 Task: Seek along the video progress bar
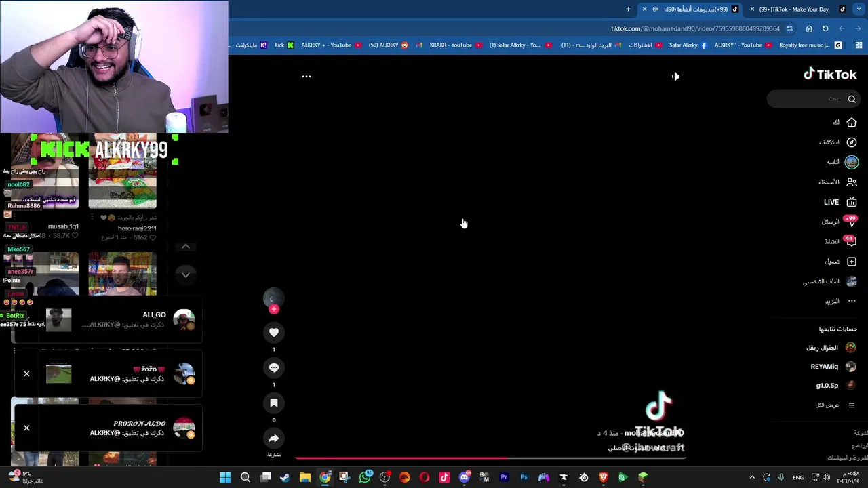pos(490,458)
